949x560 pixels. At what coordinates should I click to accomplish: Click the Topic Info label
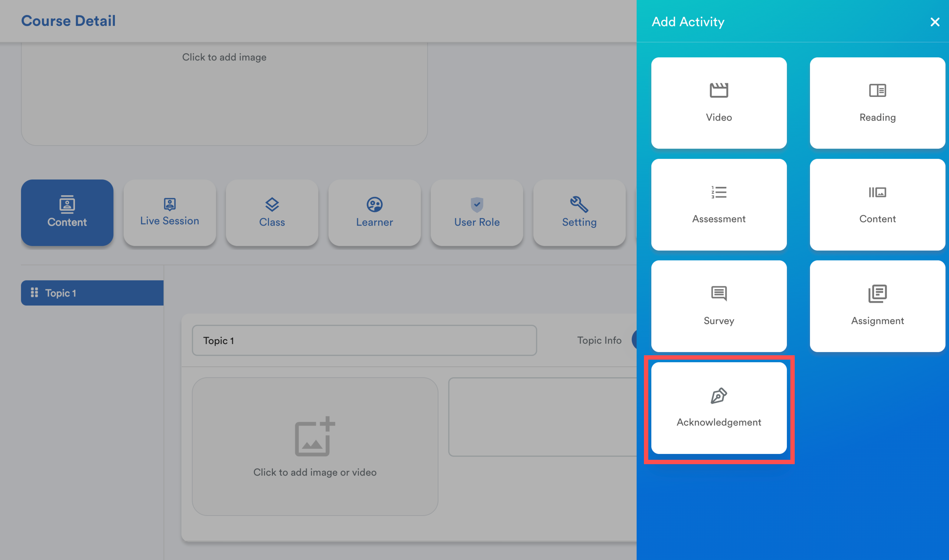point(599,340)
